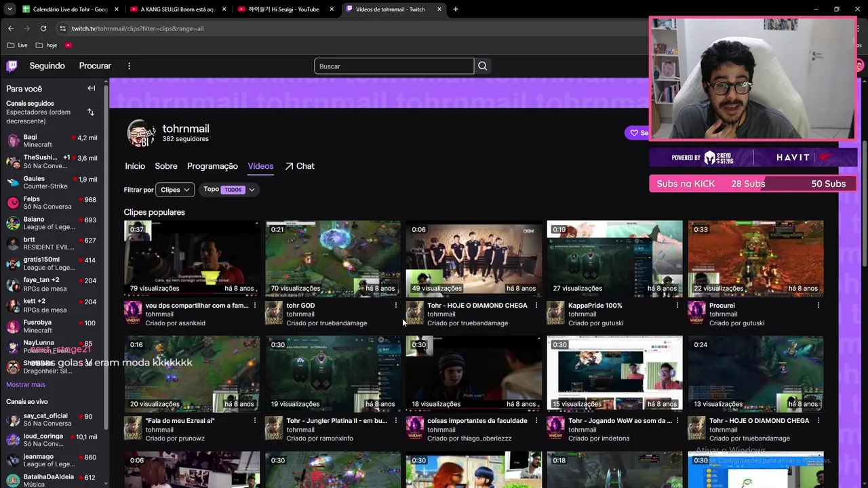The image size is (868, 488).
Task: Switch to 'Hi Seulgi - YouTube' tab
Action: [x=287, y=9]
